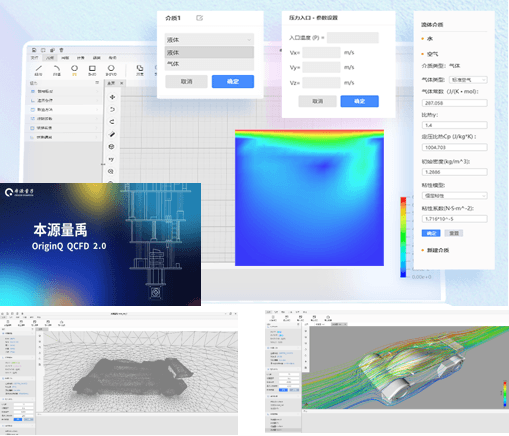Click the Vz velocity input field
Viewport: 509px width, 436px height.
[321, 83]
